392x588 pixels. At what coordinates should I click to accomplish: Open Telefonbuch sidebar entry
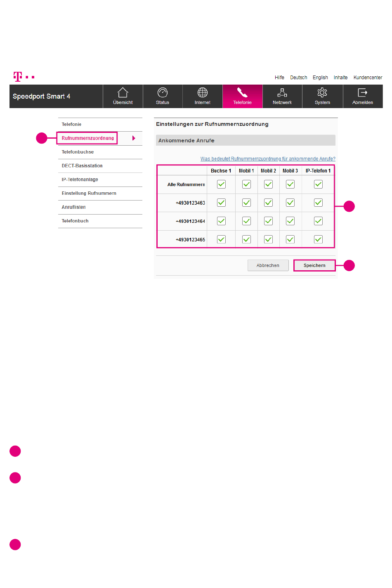click(x=100, y=221)
